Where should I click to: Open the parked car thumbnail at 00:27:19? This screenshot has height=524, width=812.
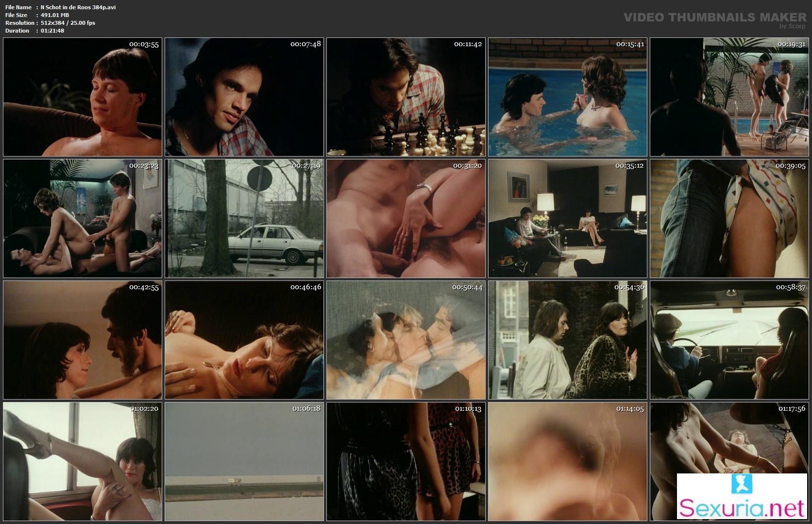(244, 218)
